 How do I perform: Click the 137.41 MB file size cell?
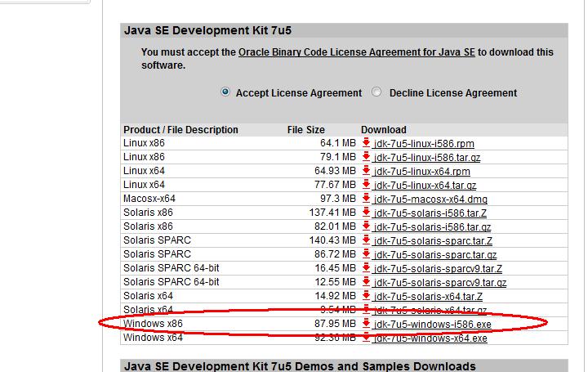332,212
